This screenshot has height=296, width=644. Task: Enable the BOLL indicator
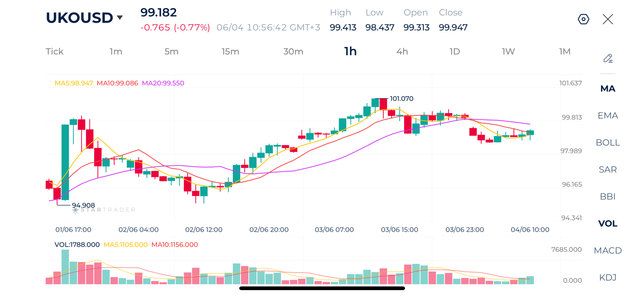pos(608,142)
